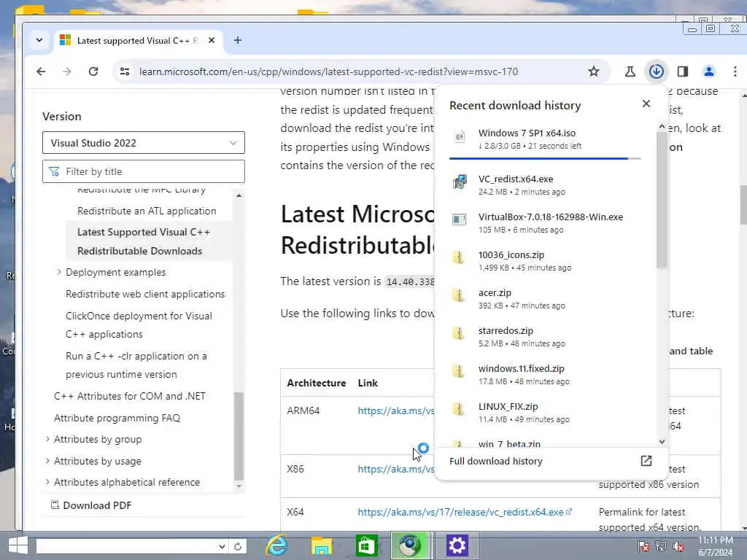
Task: Open VirtualBox-7.0.18-162988-Win.exe download entry
Action: (x=546, y=223)
